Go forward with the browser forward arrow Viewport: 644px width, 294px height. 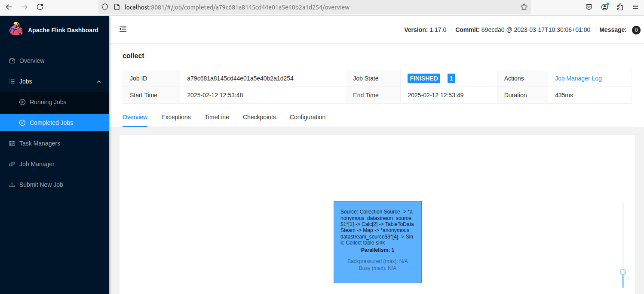(25, 7)
